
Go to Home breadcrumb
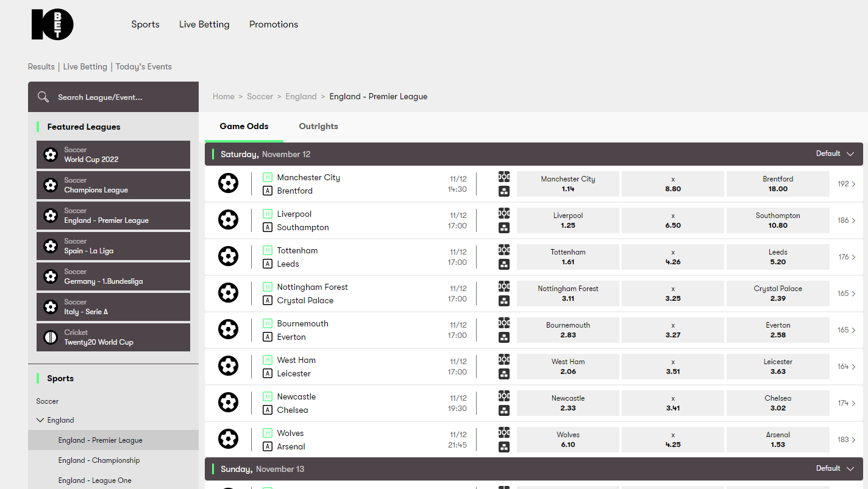(x=224, y=96)
